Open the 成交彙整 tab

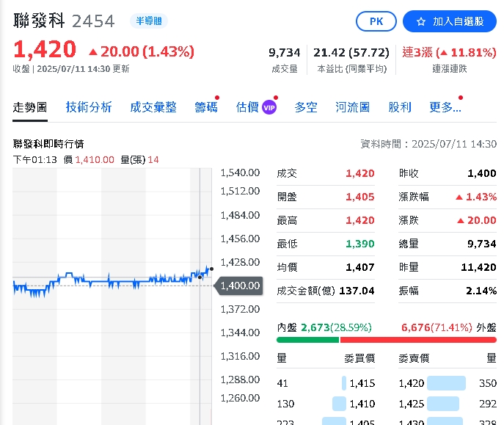point(153,107)
